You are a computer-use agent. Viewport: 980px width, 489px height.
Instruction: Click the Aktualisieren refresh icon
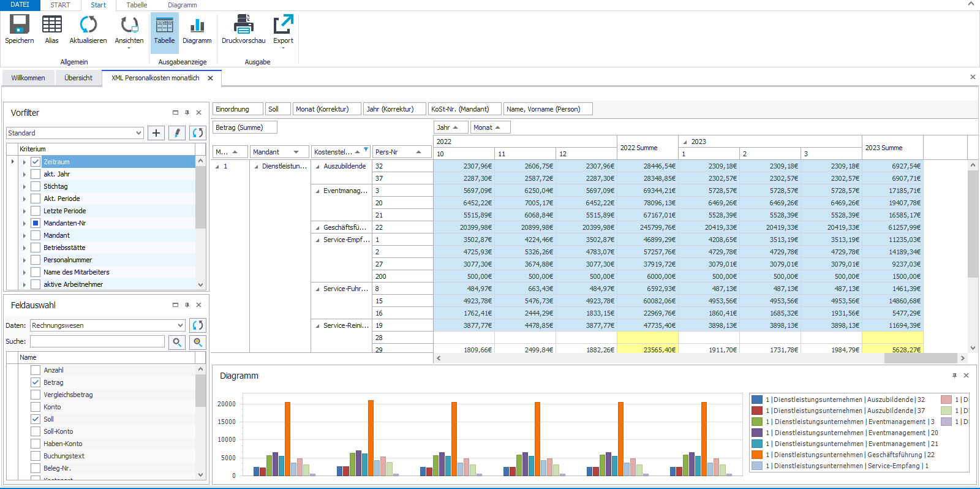tap(88, 25)
